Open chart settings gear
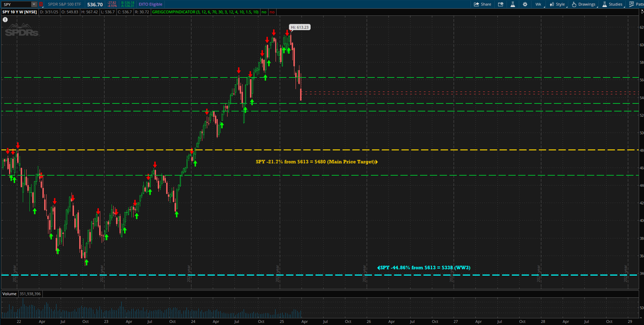 pos(525,4)
